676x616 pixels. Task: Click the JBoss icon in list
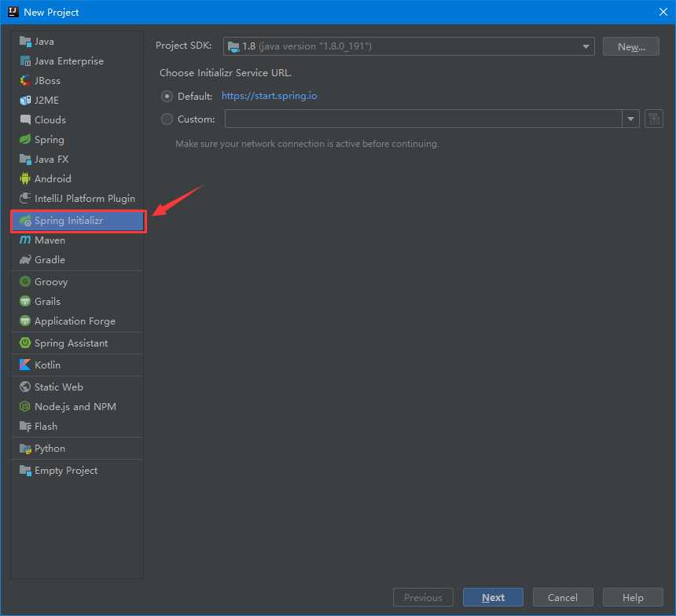[25, 81]
